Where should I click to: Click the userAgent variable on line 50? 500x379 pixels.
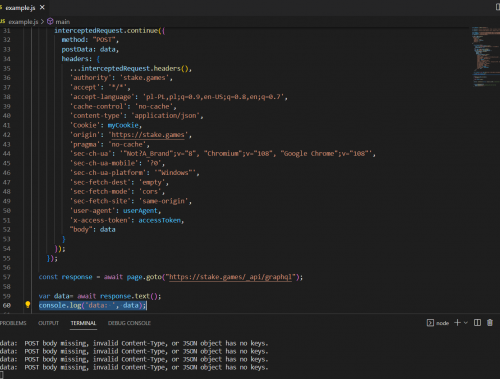click(x=140, y=211)
